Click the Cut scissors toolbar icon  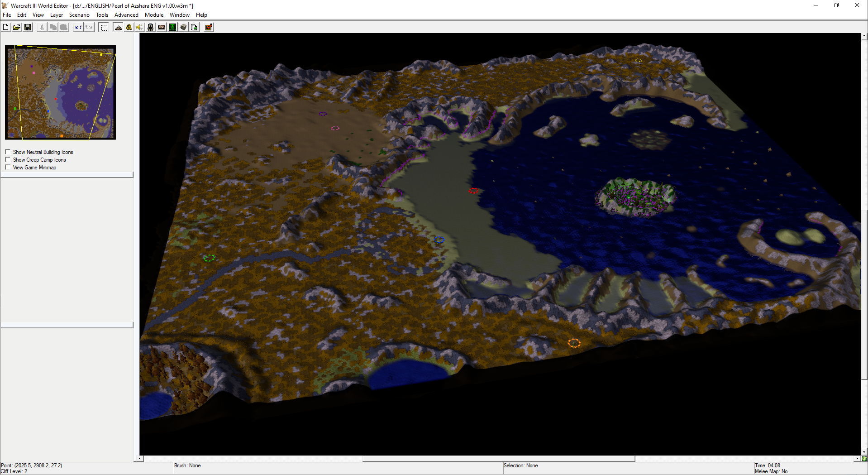[42, 27]
